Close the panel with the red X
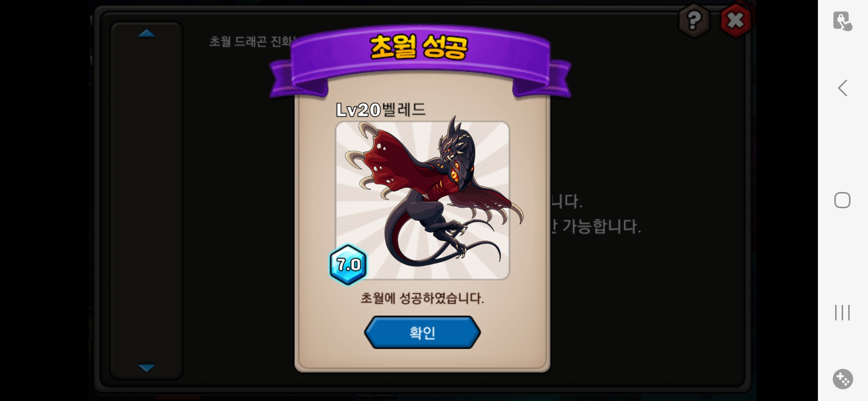This screenshot has width=868, height=401. tap(736, 20)
